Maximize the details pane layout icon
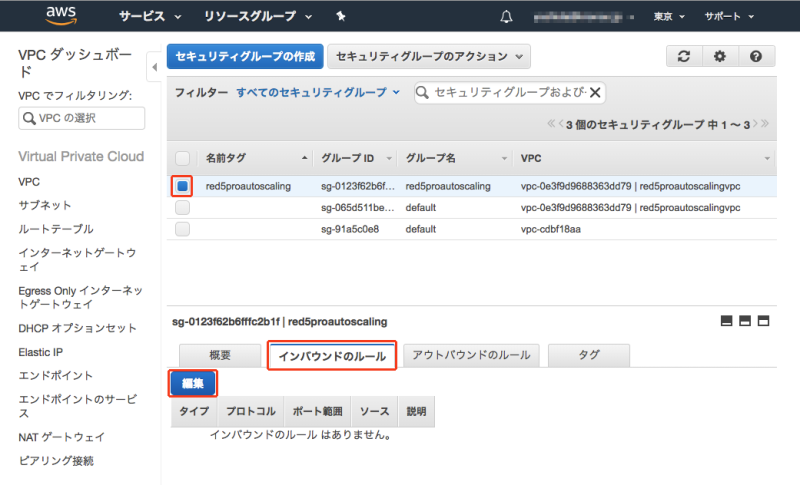800x485 pixels. pos(764,321)
